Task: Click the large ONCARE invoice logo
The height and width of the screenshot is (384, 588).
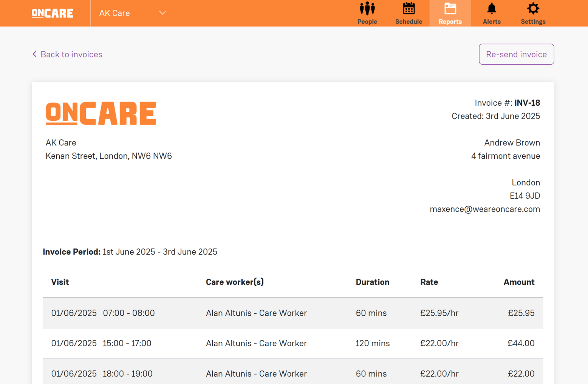Action: point(101,113)
